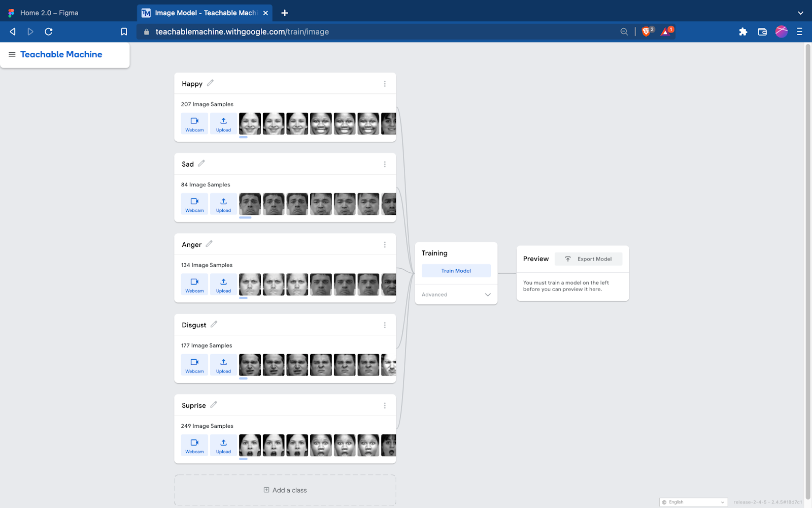The image size is (812, 508).
Task: Click the Train Model button
Action: pyautogui.click(x=455, y=270)
